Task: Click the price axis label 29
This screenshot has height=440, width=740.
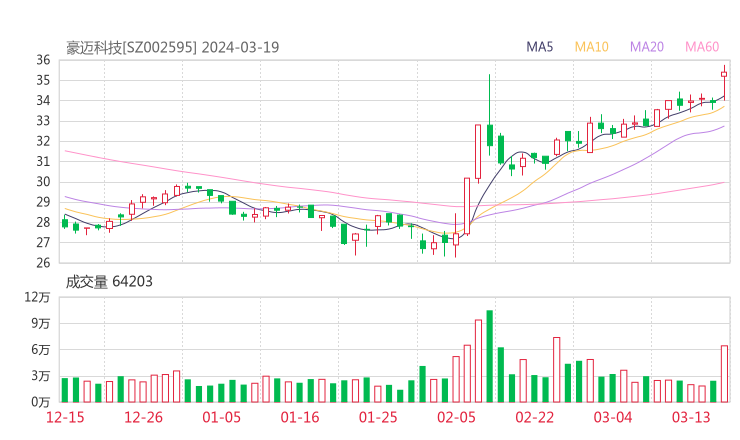Action: click(x=43, y=202)
